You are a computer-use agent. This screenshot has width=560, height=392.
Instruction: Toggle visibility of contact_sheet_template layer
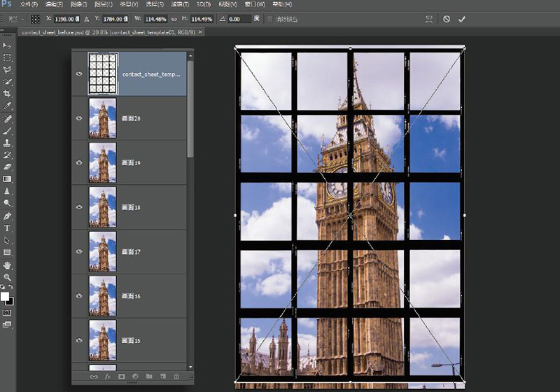pyautogui.click(x=79, y=73)
